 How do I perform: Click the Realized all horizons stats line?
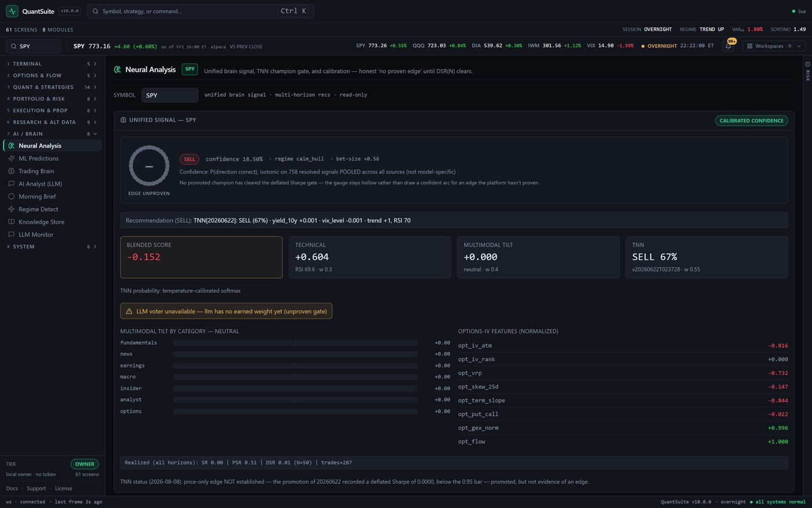click(x=454, y=463)
